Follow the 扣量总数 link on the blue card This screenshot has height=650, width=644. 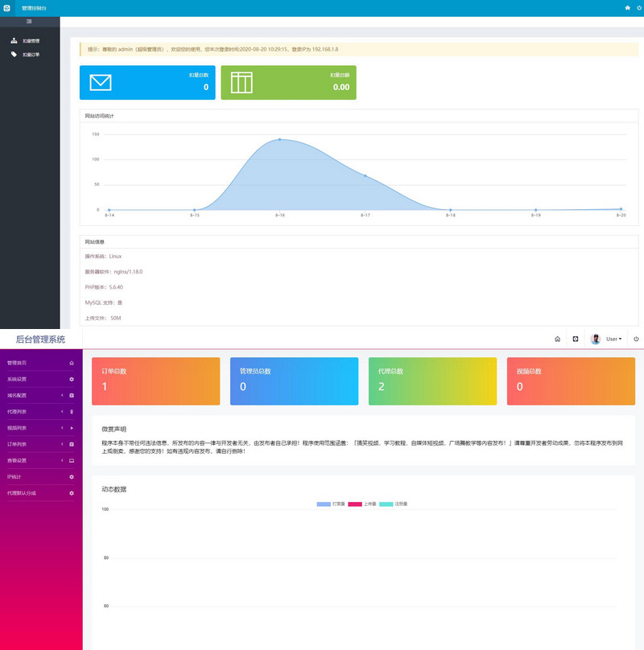tap(199, 75)
